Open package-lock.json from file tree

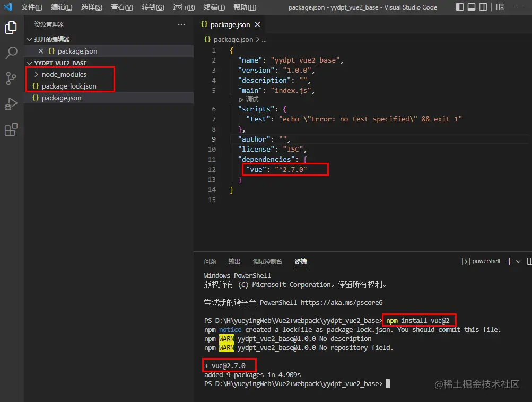(x=69, y=86)
